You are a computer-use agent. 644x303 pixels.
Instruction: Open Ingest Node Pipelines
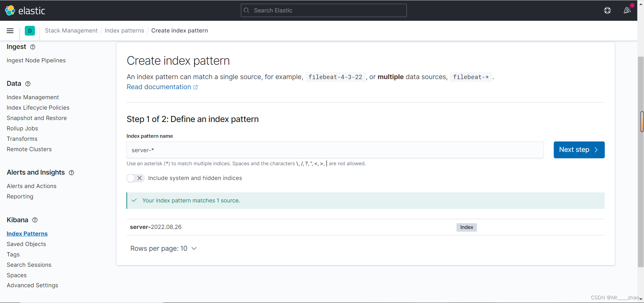tap(36, 60)
